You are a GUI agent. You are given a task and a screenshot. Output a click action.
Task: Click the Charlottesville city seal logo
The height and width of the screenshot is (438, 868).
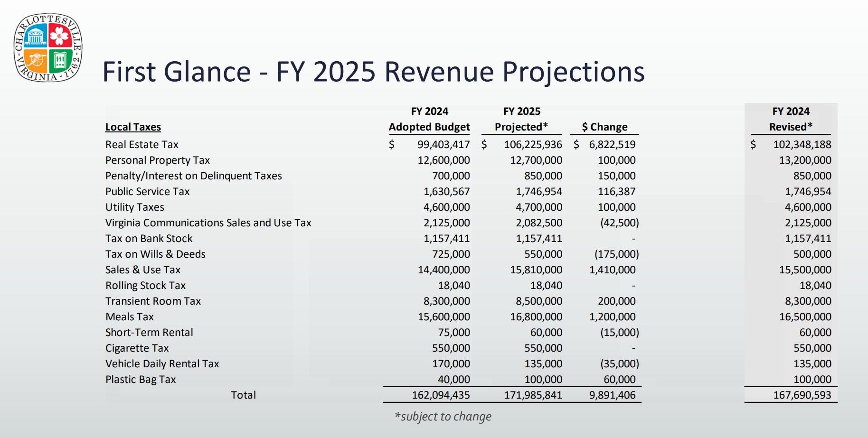(x=48, y=47)
